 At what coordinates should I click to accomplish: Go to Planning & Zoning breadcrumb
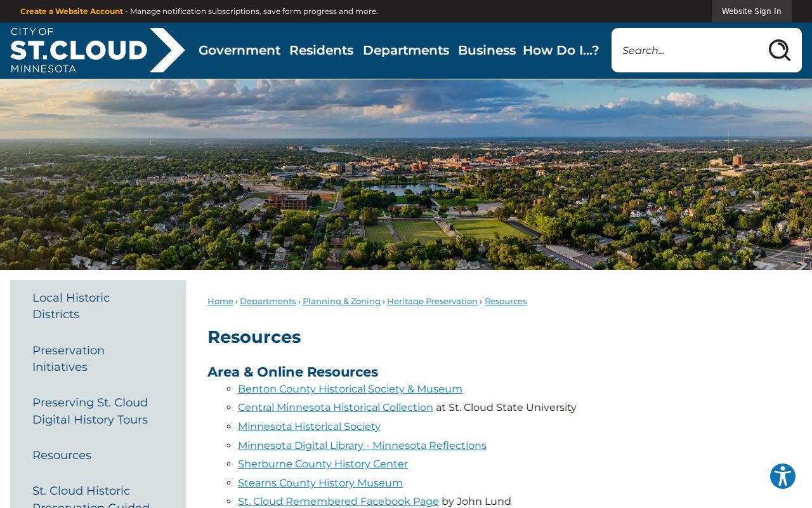(x=341, y=302)
